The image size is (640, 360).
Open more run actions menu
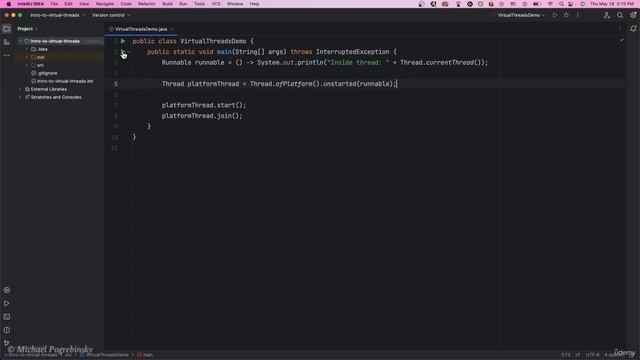click(x=578, y=15)
